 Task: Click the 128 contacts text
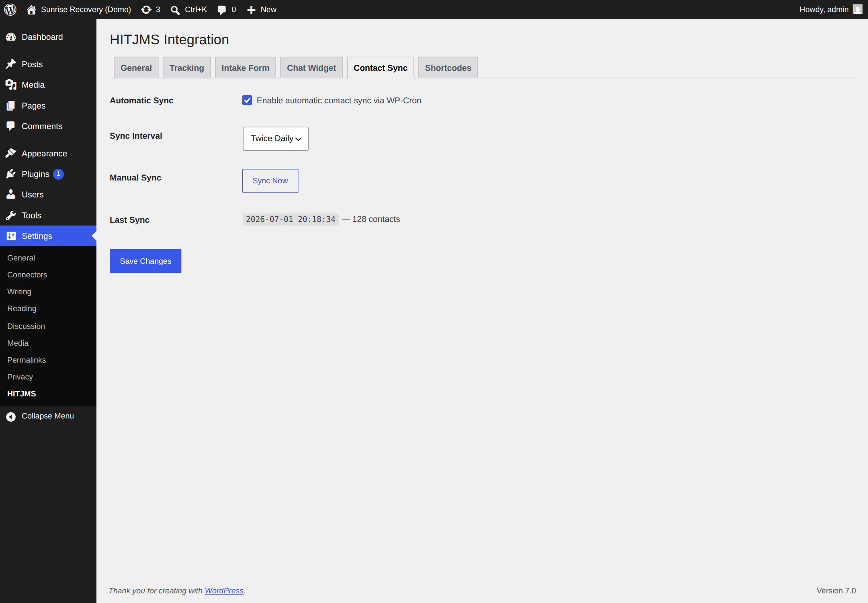tap(376, 219)
